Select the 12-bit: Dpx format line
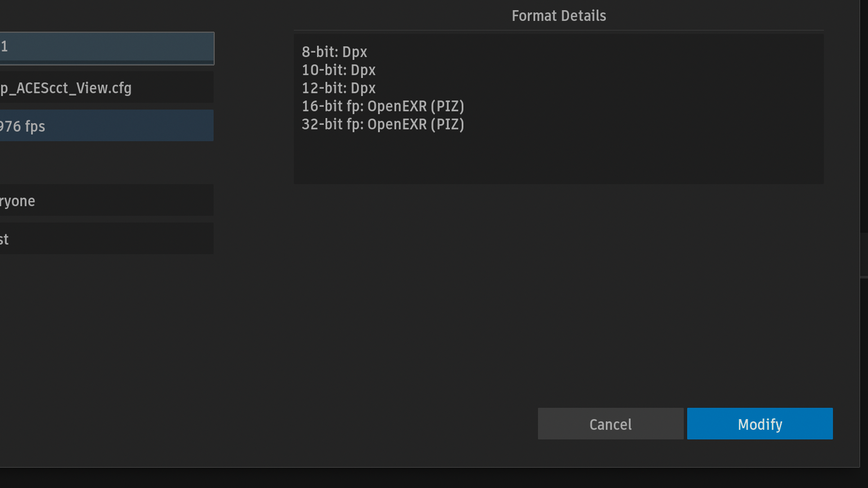 coord(338,88)
